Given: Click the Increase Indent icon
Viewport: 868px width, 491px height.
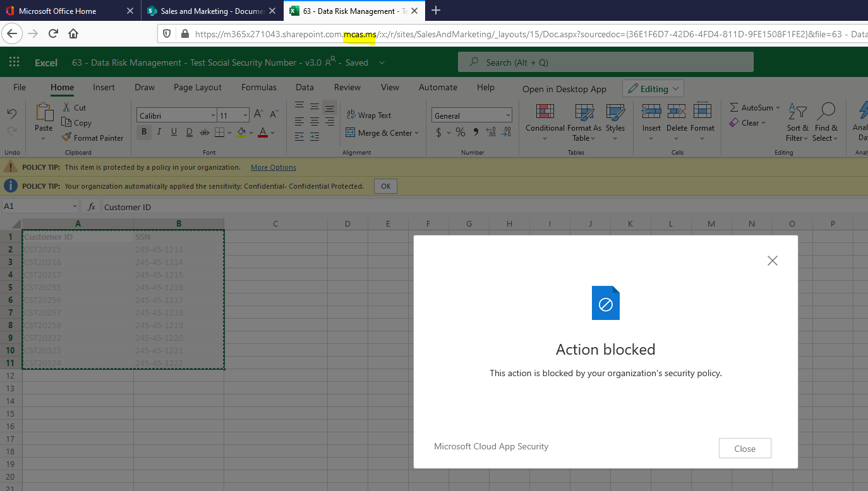Looking at the screenshot, I should (x=315, y=136).
